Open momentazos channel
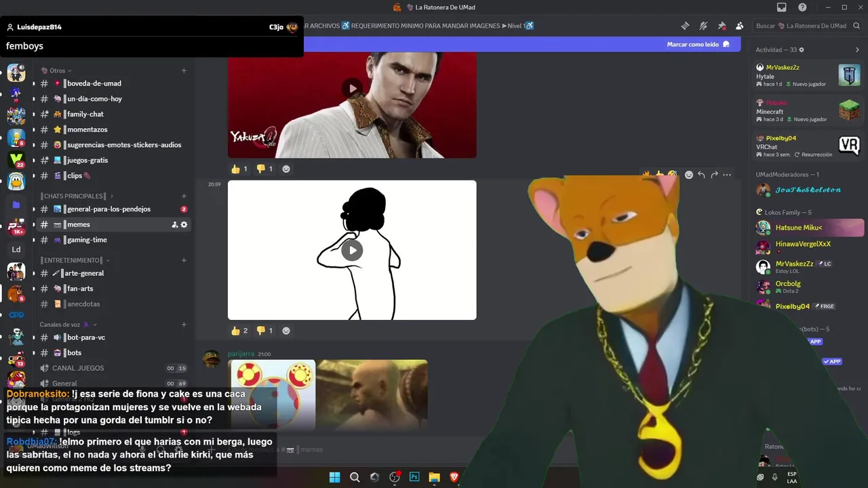This screenshot has height=488, width=868. tap(113, 129)
